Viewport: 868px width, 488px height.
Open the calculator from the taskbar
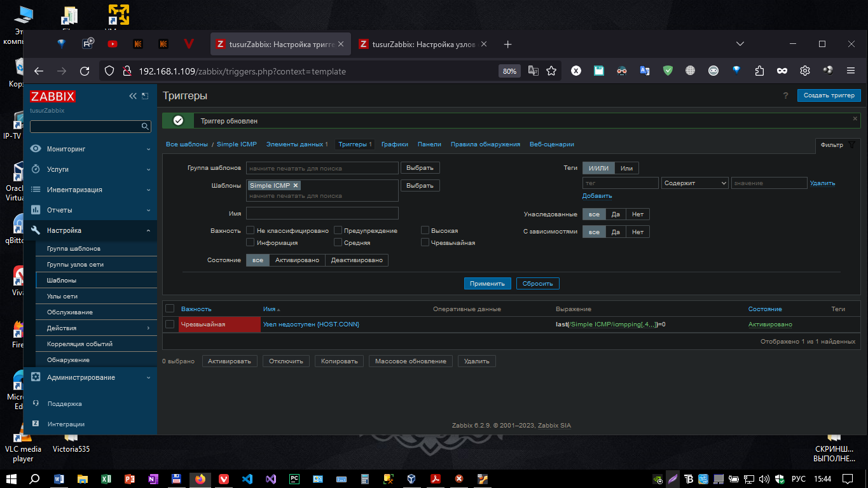(365, 478)
